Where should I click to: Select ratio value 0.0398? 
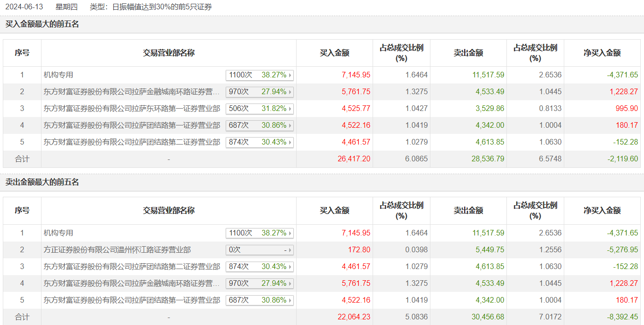coord(416,250)
